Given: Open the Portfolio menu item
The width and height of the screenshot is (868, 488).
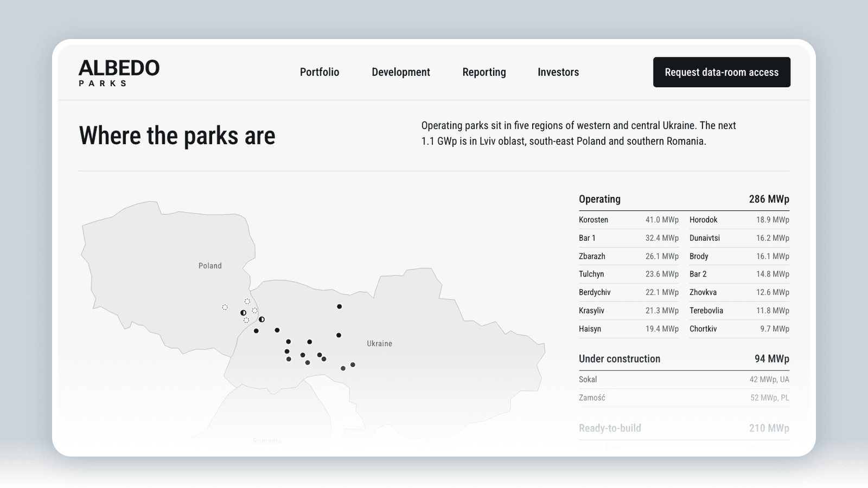Looking at the screenshot, I should (320, 72).
